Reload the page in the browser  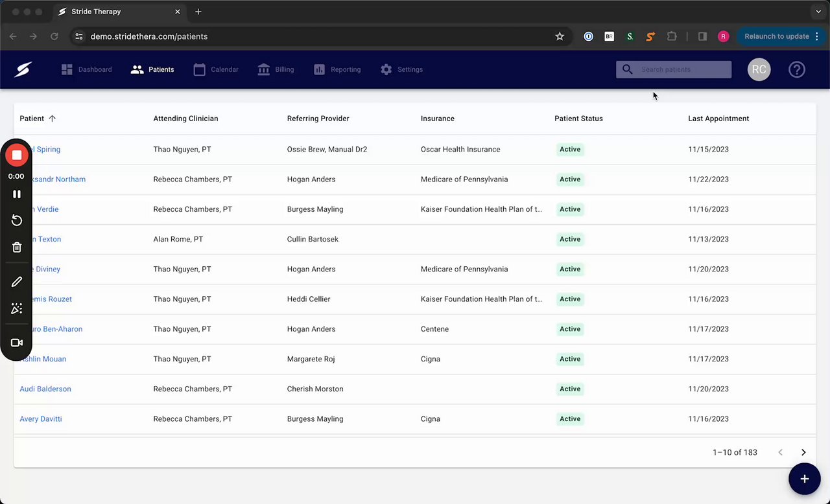54,36
